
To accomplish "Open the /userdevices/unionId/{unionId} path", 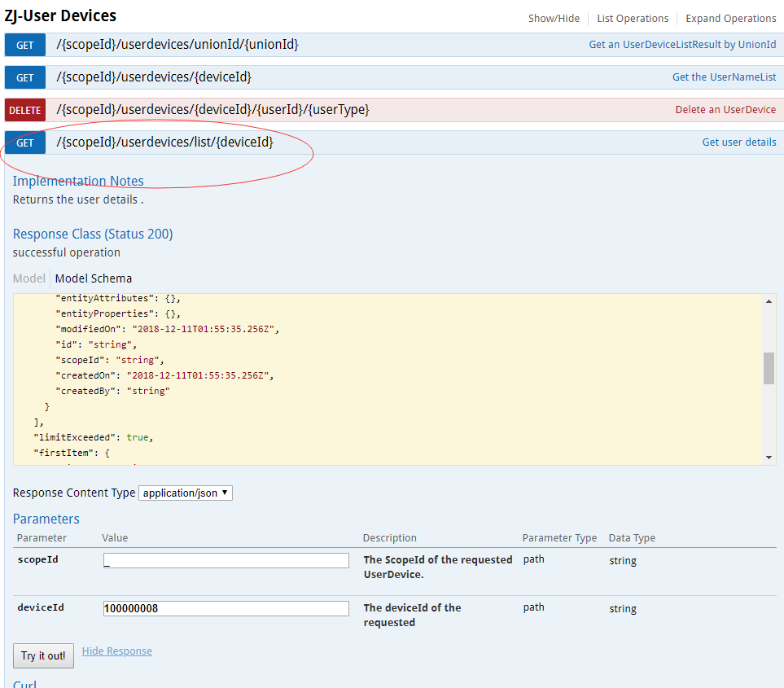I will point(177,45).
